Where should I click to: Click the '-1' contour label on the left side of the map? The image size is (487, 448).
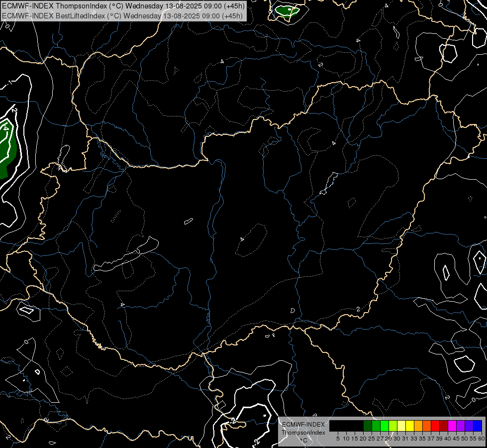(x=9, y=83)
